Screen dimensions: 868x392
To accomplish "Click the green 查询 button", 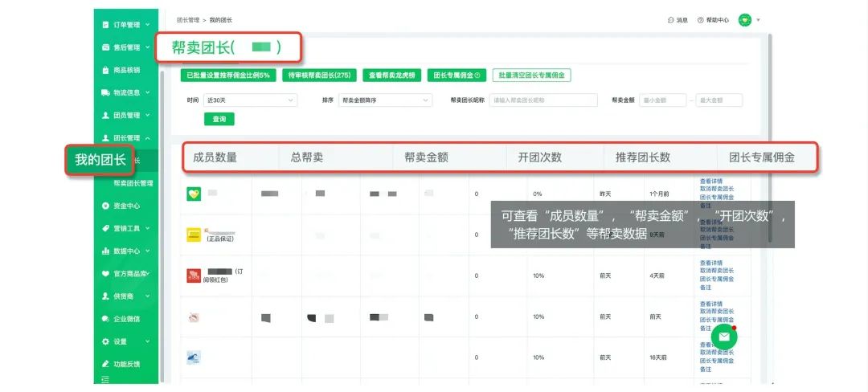I will tap(219, 119).
